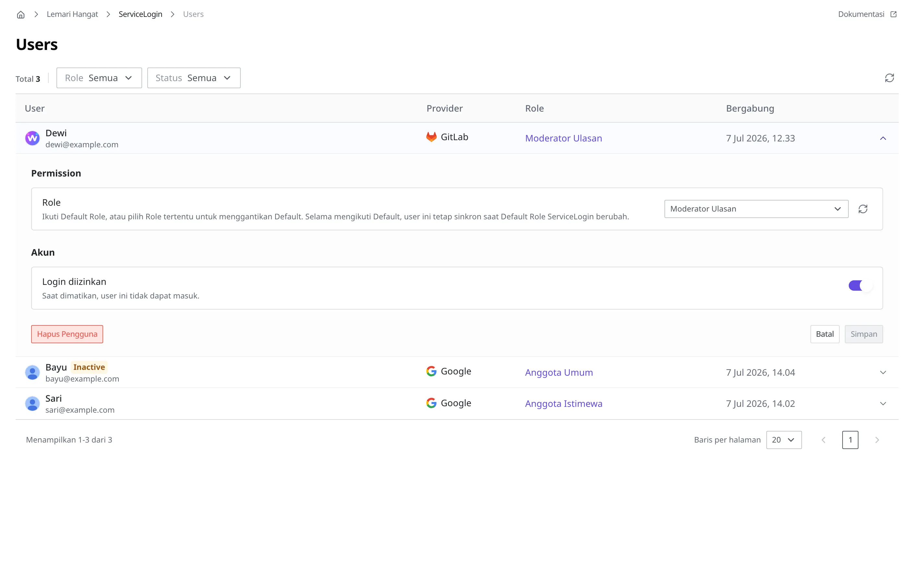
Task: Click the Bergabung column header
Action: pos(750,108)
